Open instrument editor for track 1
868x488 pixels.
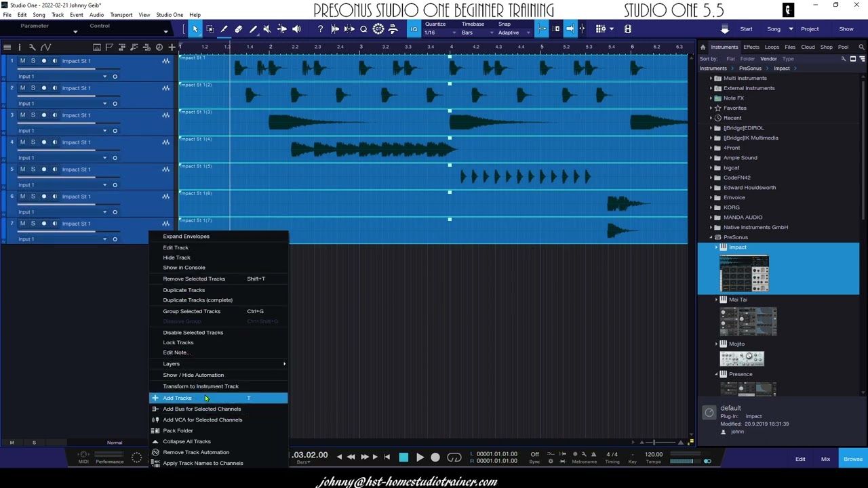165,61
